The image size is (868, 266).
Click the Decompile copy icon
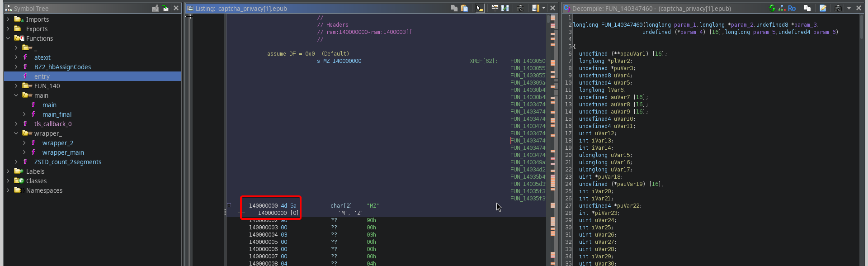point(807,8)
